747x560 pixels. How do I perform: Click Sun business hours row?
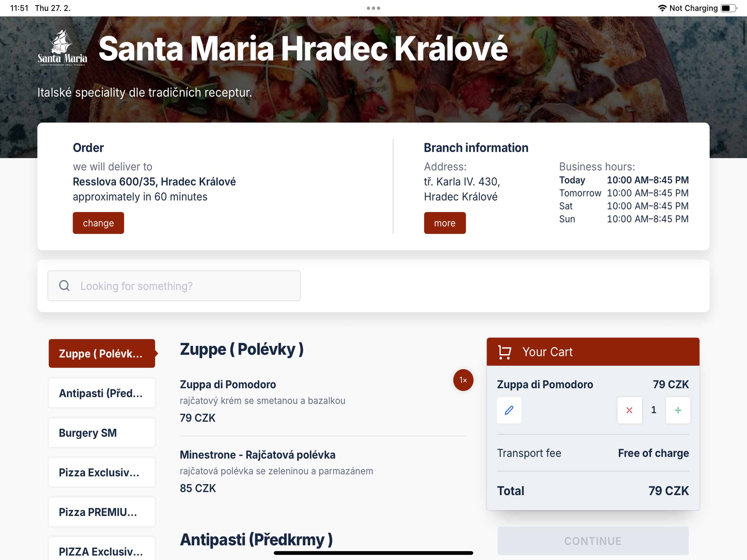click(624, 219)
